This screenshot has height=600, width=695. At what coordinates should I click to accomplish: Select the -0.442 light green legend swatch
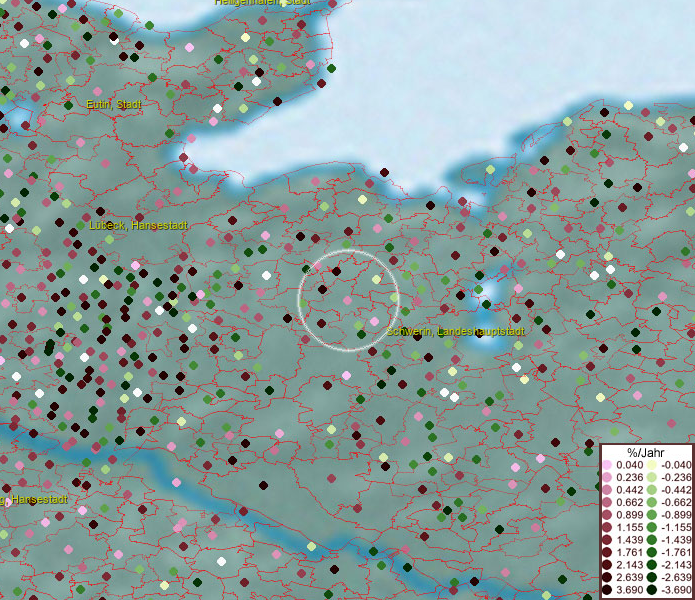click(x=651, y=490)
